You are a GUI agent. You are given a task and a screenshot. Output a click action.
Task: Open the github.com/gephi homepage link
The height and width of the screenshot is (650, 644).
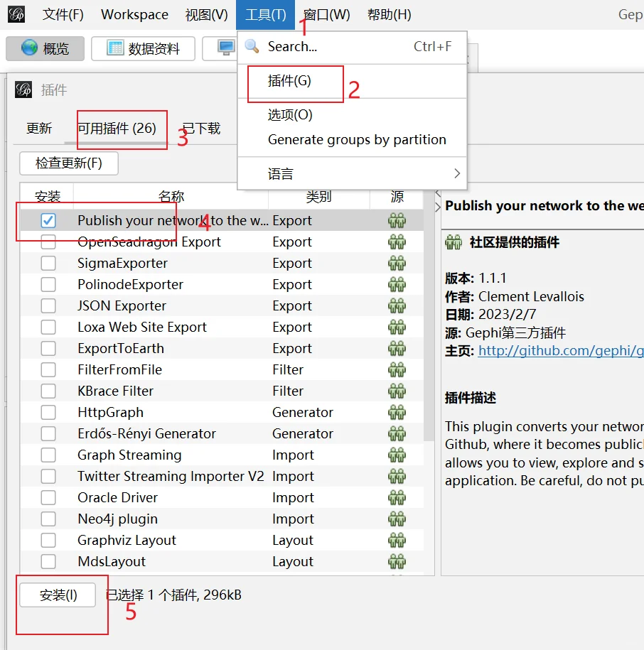(561, 351)
